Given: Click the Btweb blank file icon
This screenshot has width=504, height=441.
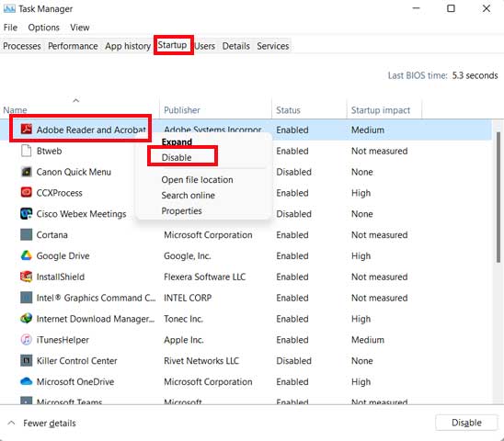Looking at the screenshot, I should coord(27,151).
